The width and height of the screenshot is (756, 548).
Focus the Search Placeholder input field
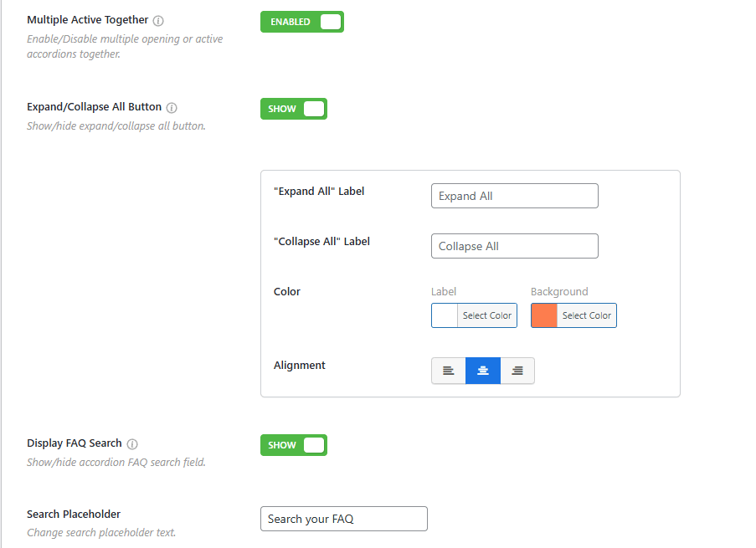343,519
